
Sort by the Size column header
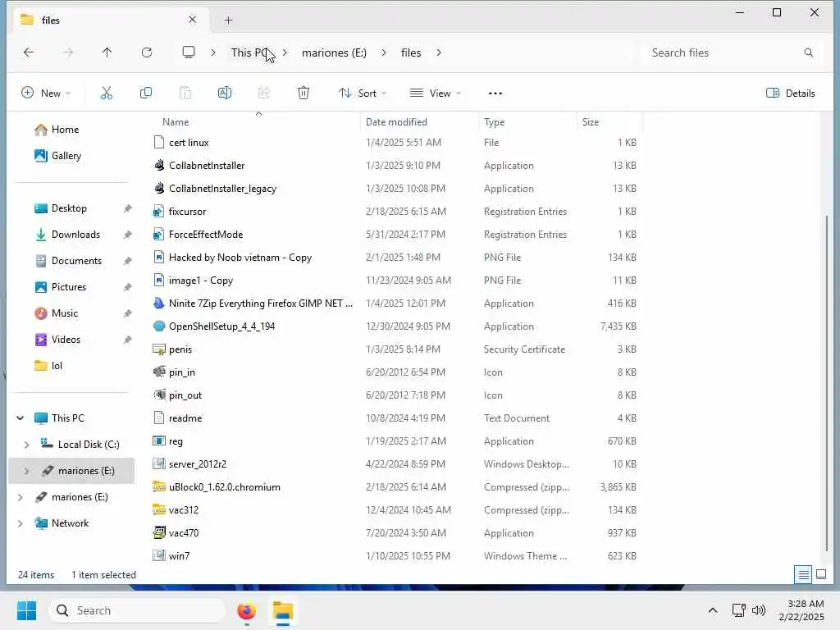[591, 122]
